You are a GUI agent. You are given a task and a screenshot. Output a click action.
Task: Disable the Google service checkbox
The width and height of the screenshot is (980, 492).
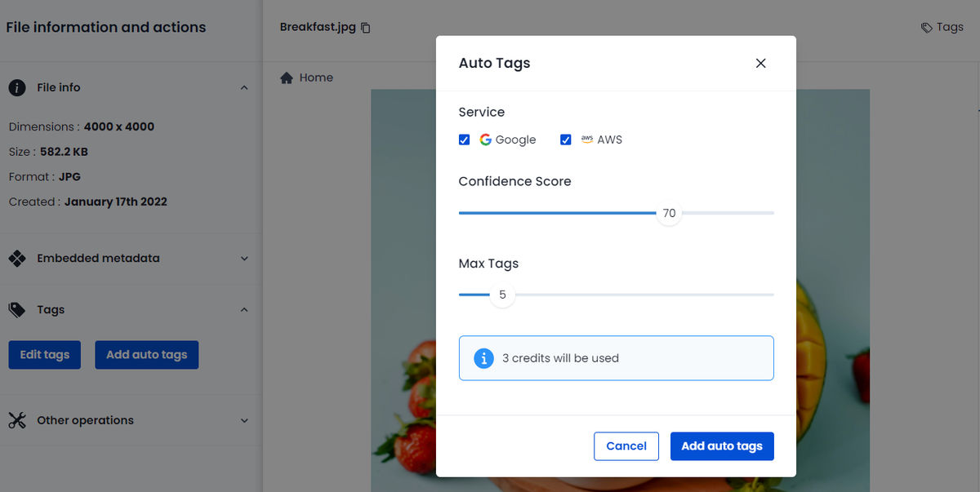click(464, 140)
